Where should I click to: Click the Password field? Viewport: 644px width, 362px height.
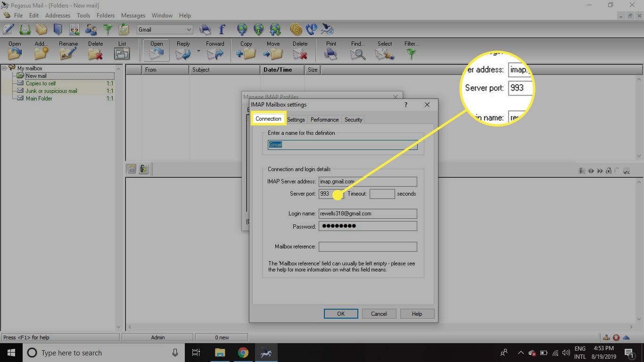tap(368, 226)
